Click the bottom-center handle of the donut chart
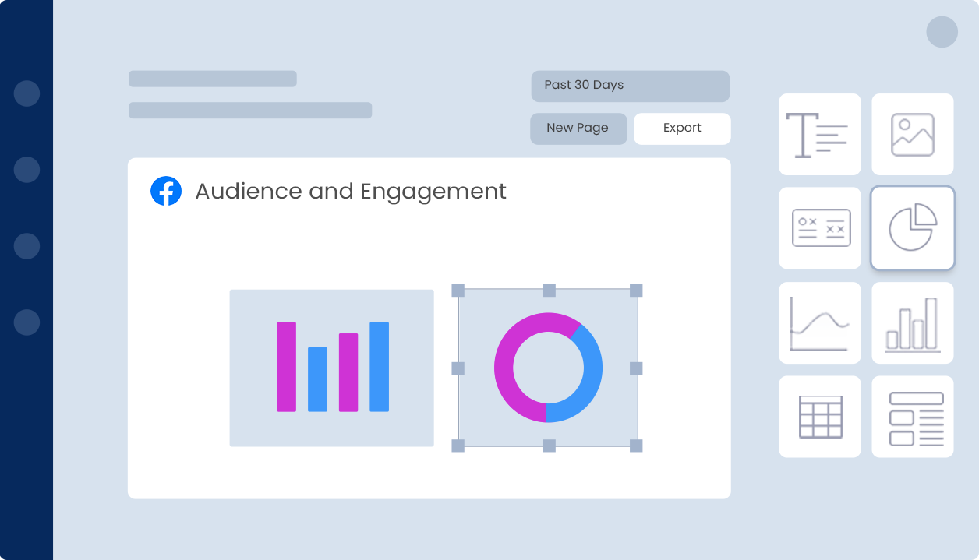This screenshot has height=560, width=979. pos(550,446)
